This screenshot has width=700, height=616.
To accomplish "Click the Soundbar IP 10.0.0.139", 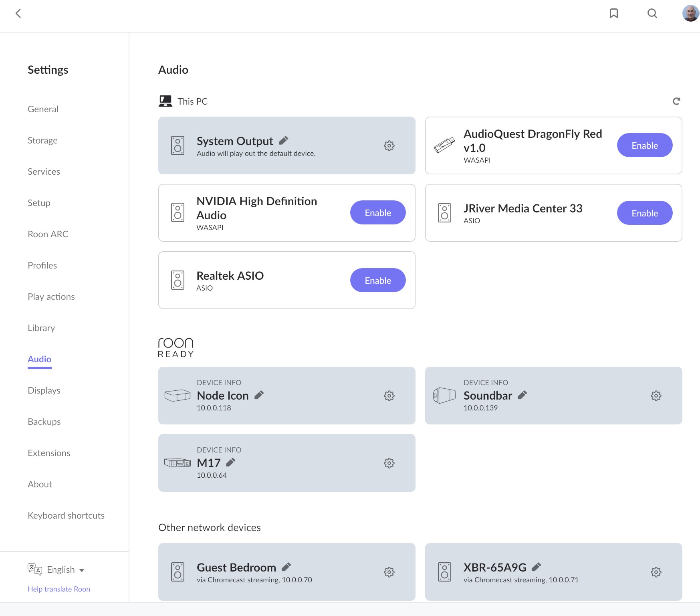I will click(480, 408).
